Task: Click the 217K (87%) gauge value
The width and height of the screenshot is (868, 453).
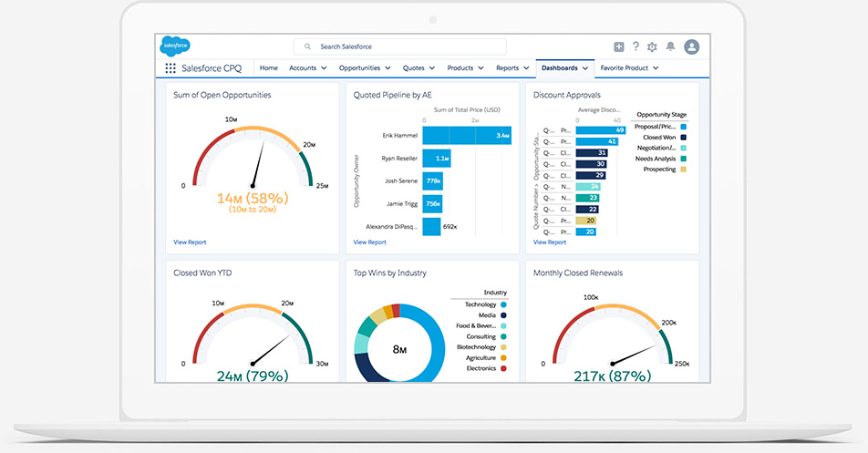Action: pos(613,376)
